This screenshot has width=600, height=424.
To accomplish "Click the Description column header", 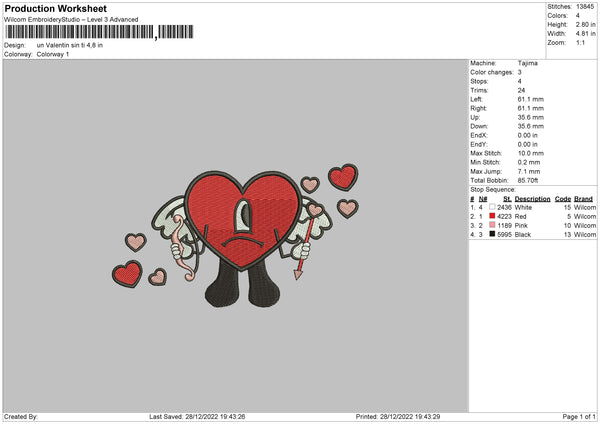I will 533,198.
